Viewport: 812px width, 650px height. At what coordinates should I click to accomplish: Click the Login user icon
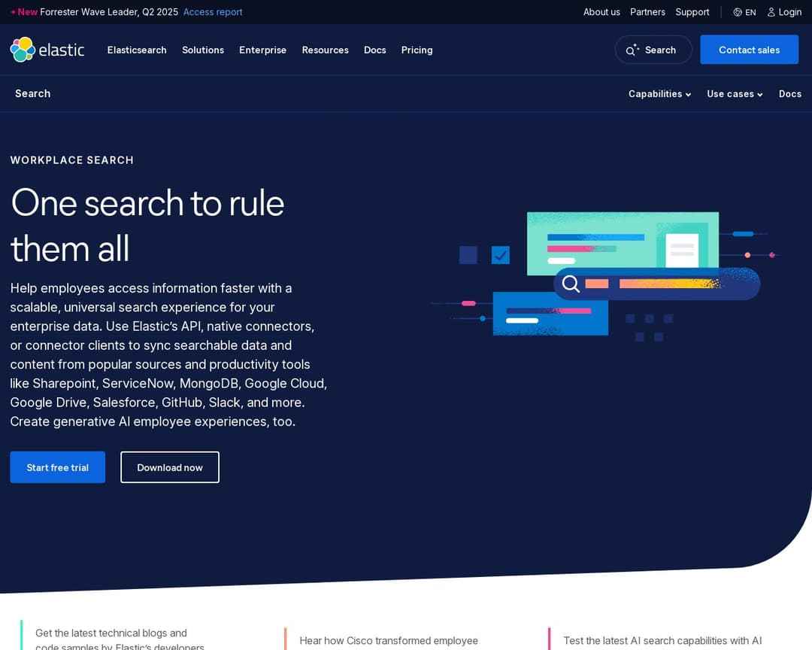click(771, 12)
